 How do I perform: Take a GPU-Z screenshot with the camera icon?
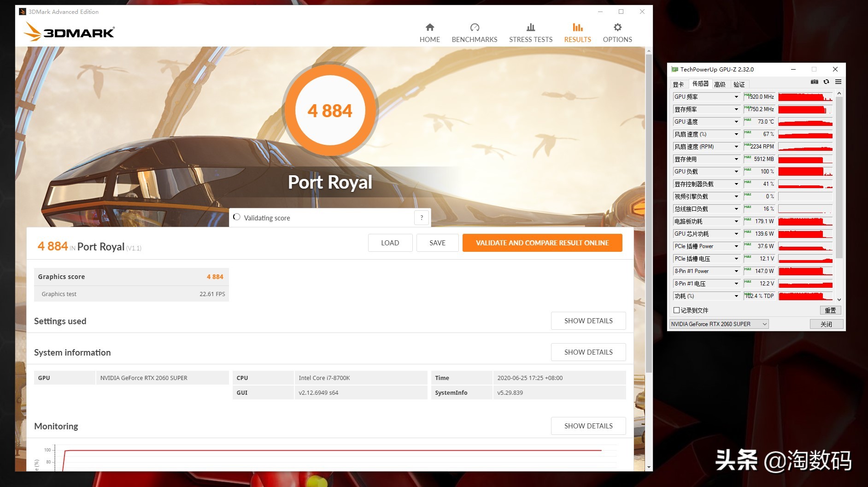(815, 82)
